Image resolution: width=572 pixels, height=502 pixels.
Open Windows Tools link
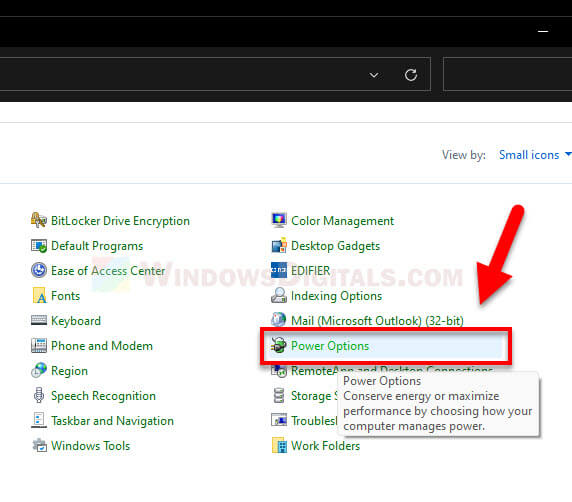[x=90, y=445]
